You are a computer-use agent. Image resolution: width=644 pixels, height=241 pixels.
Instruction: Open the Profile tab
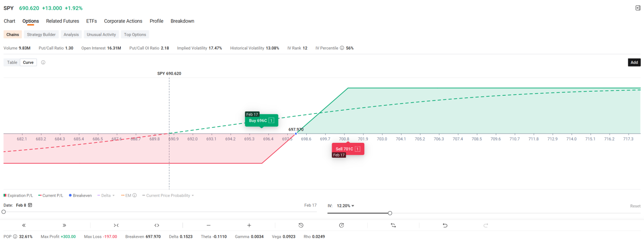[x=157, y=21]
